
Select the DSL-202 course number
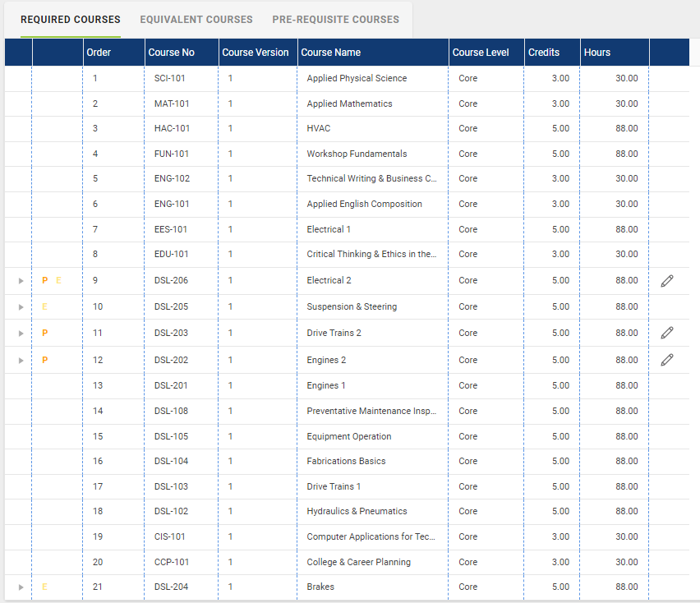171,360
